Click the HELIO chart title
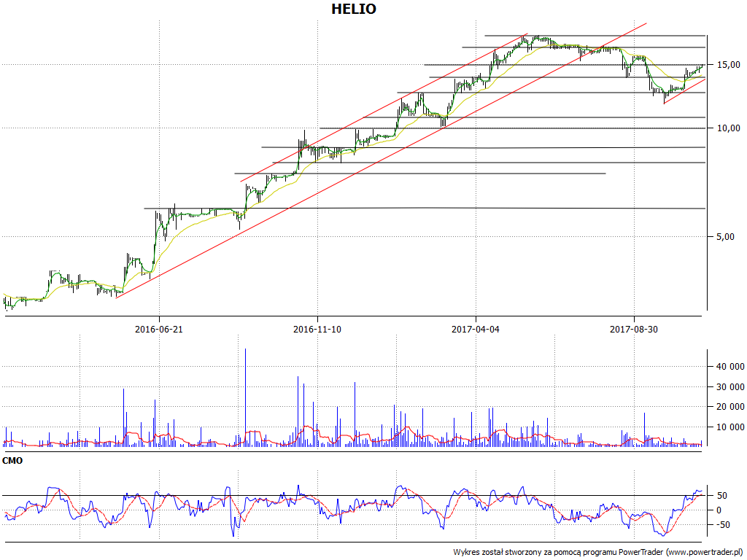This screenshot has width=747, height=560. coord(354,9)
